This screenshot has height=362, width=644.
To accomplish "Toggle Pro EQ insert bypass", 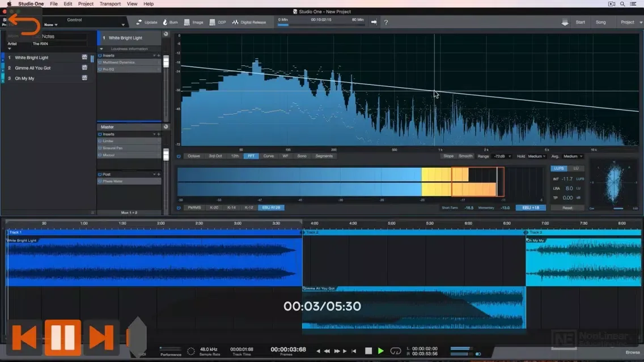I will (x=100, y=69).
